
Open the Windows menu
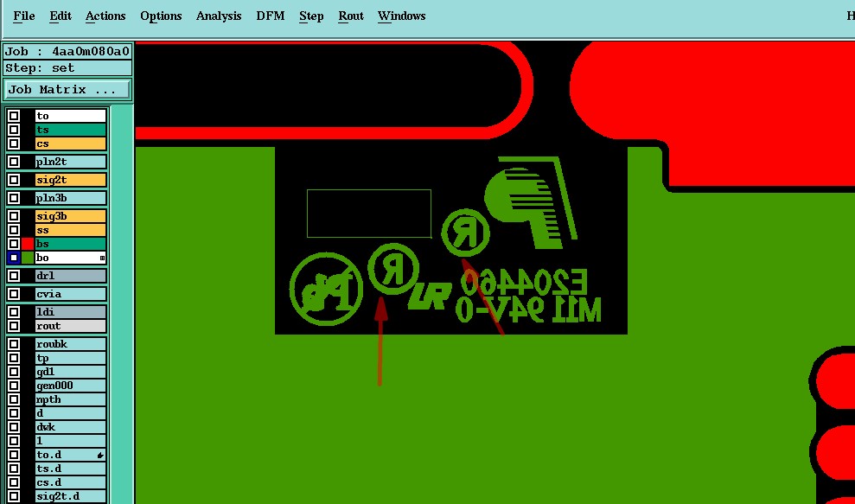(402, 16)
